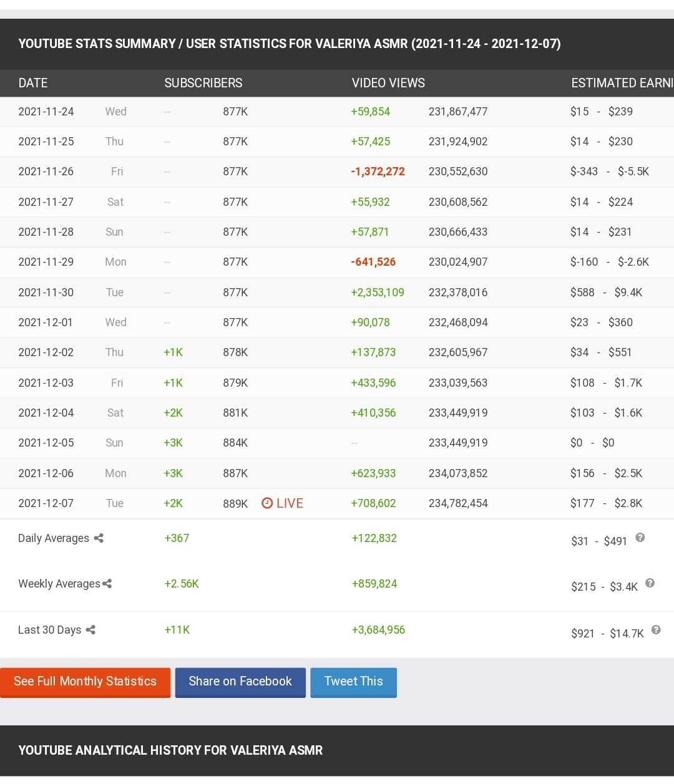
Task: Click earnings $177 - $2.8K
Action: coord(606,503)
